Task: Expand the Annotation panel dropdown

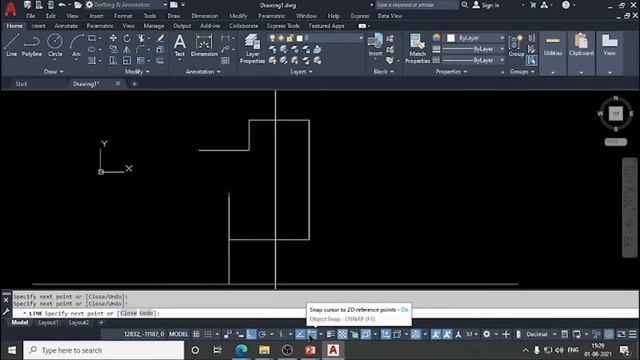Action: [x=203, y=71]
